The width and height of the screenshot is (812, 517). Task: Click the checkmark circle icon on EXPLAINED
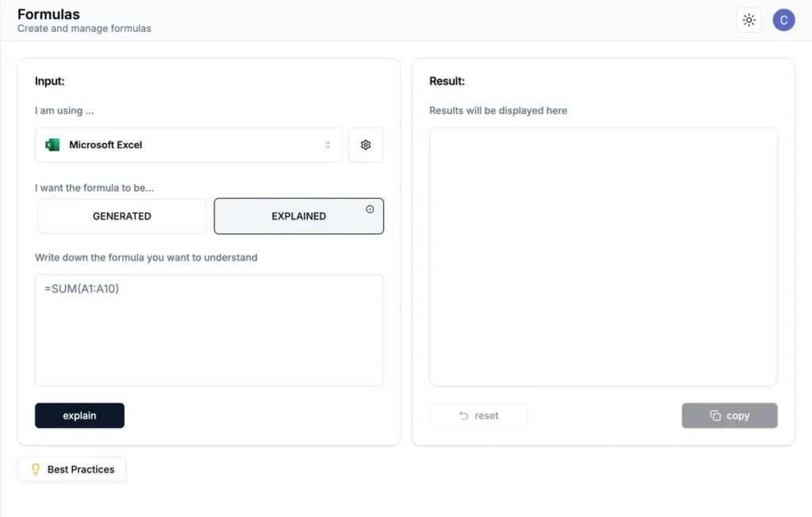click(x=370, y=209)
